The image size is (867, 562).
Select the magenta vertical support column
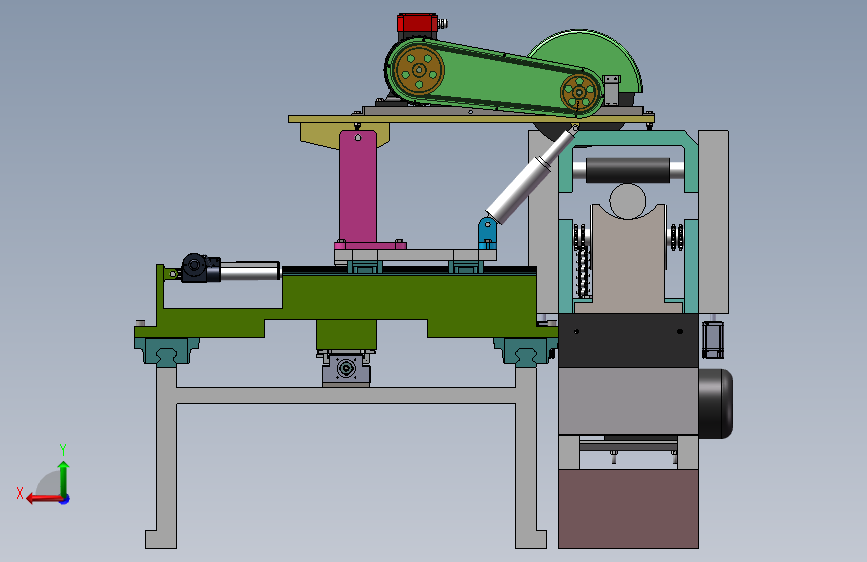358,186
